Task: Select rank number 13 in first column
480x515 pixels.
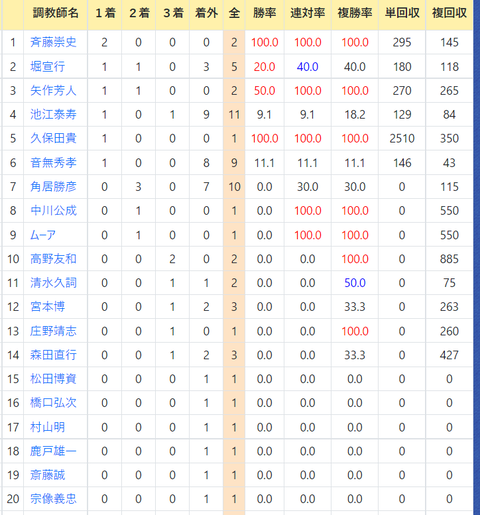Action: pyautogui.click(x=13, y=331)
